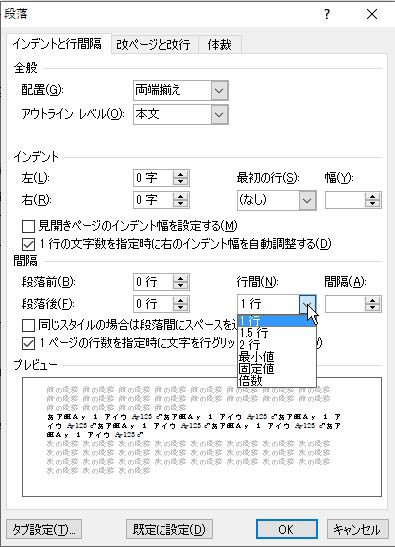Toggle 右のインデント幅を自動調整する checkbox

(x=28, y=244)
